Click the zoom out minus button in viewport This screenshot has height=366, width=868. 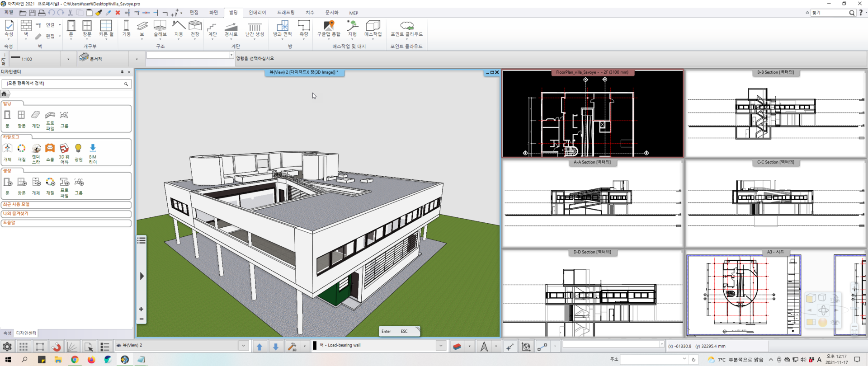coord(141,319)
